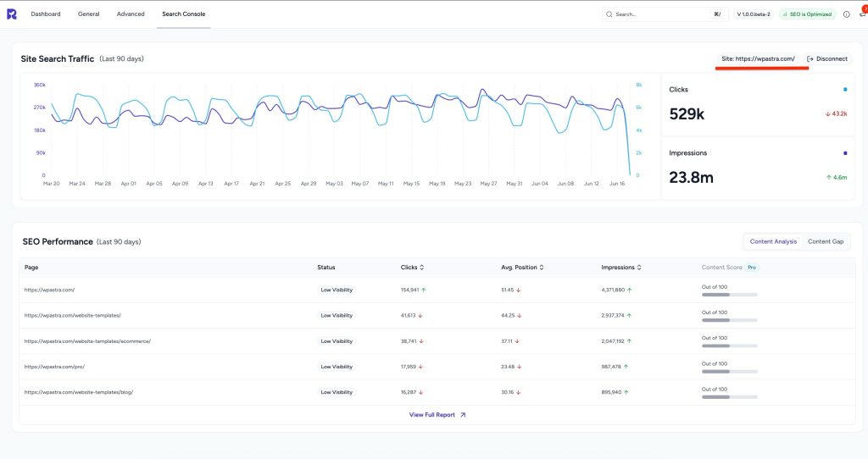Image resolution: width=868 pixels, height=459 pixels.
Task: Click the Clicks 529k value
Action: 687,114
